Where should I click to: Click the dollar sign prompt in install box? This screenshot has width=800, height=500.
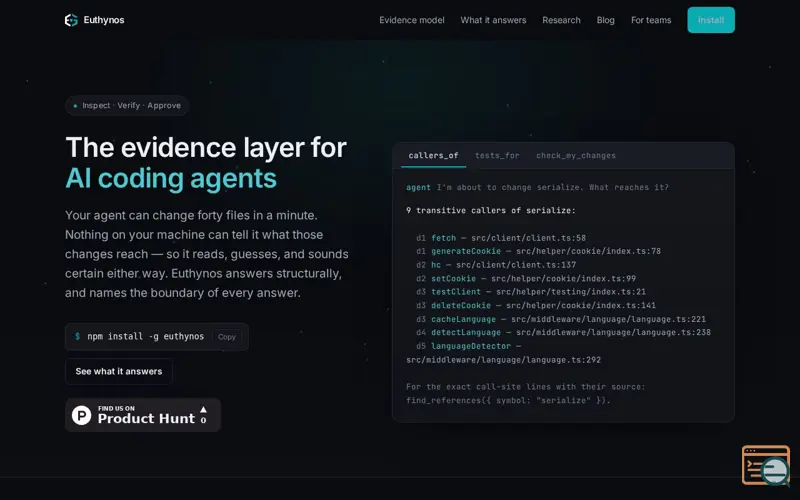[78, 336]
